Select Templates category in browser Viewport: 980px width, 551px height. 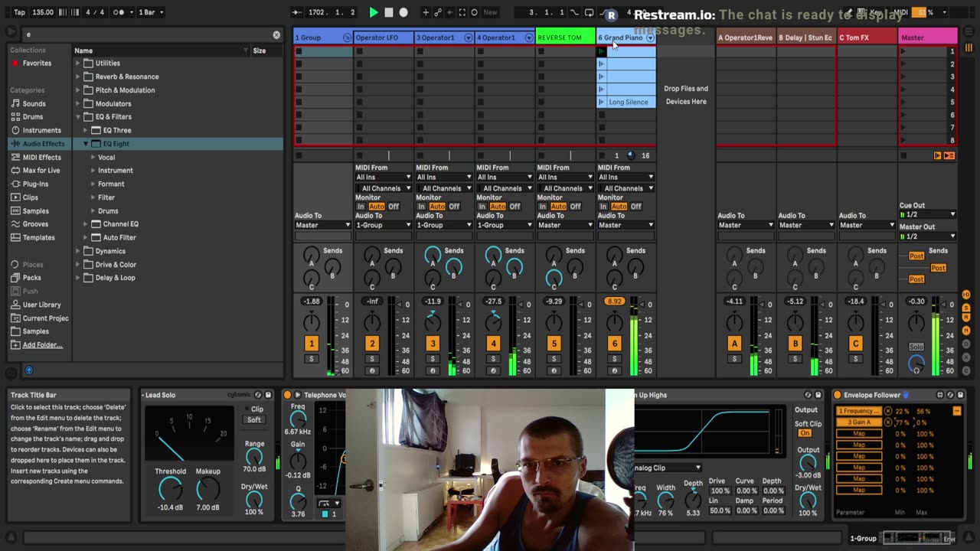pos(38,237)
